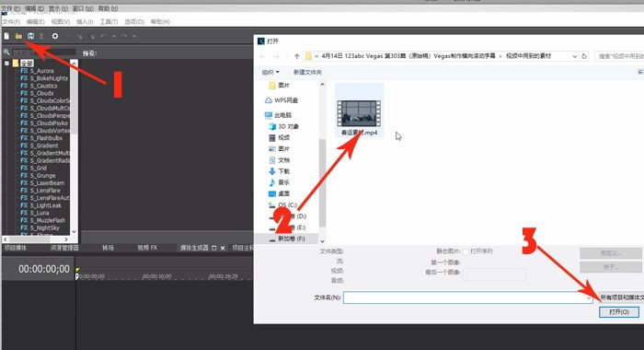Open the undo history dropdown arrow
Screen dimensions: 644x350
(x=114, y=36)
